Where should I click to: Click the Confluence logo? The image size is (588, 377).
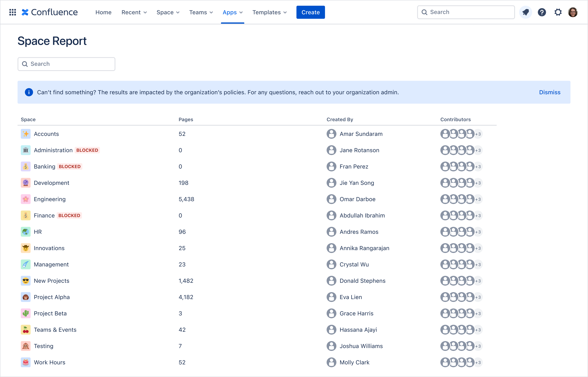coord(50,12)
